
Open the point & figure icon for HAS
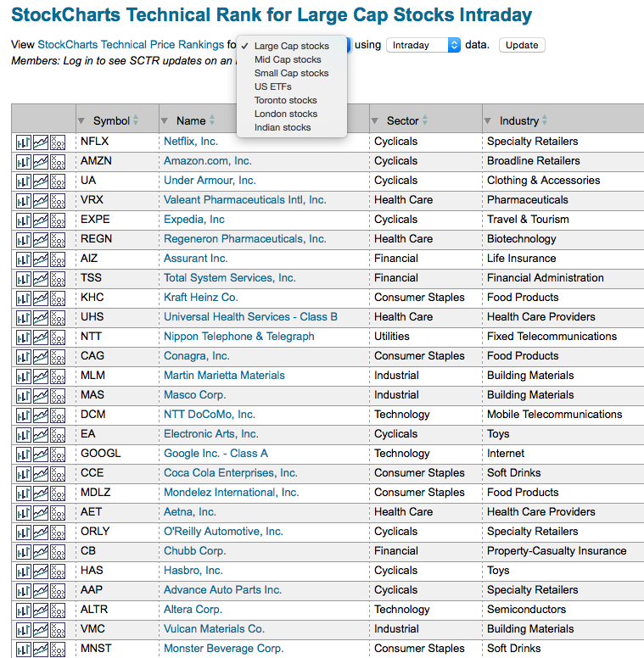coord(58,572)
